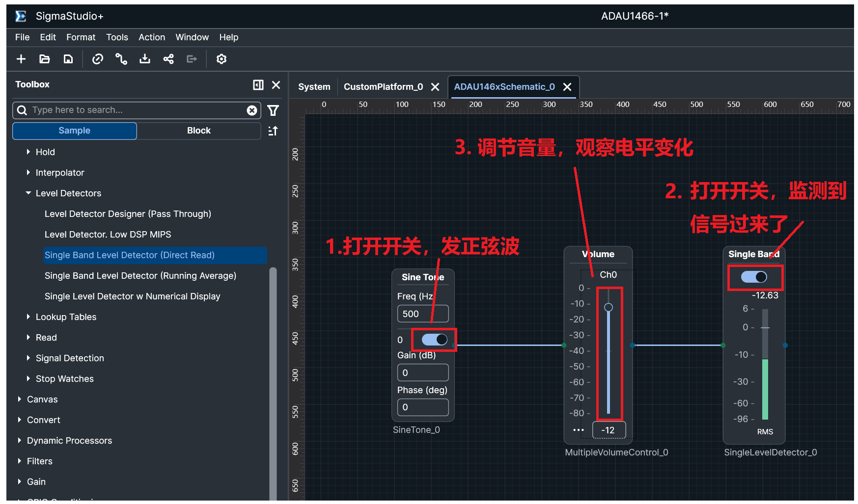Save the project using the save icon
This screenshot has width=858, height=504.
pos(68,59)
